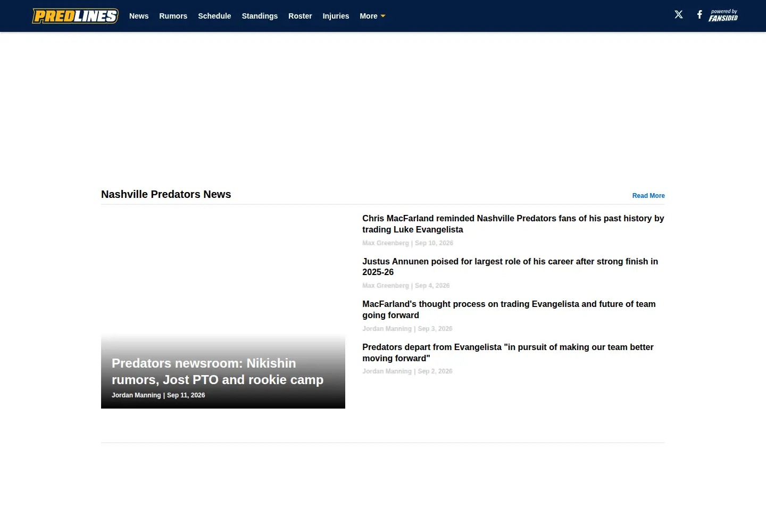Click Jordan Manning byline dated Sep 2, 2026
766x532 pixels.
[x=407, y=371]
